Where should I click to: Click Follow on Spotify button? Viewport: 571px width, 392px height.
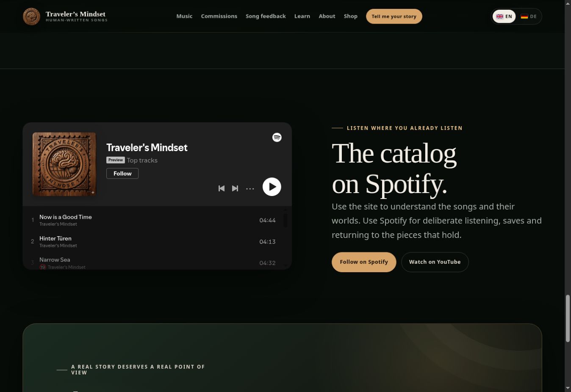(x=364, y=262)
